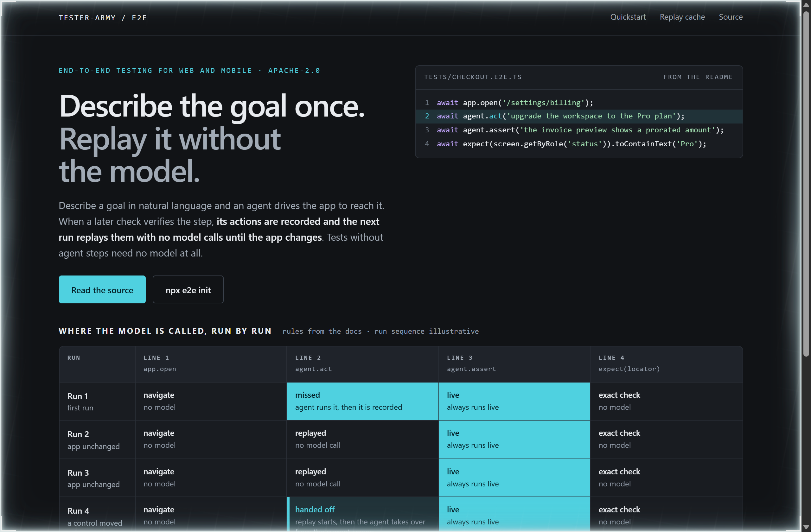
Task: Click the 'navigate' cell in Run 1
Action: pyautogui.click(x=211, y=401)
